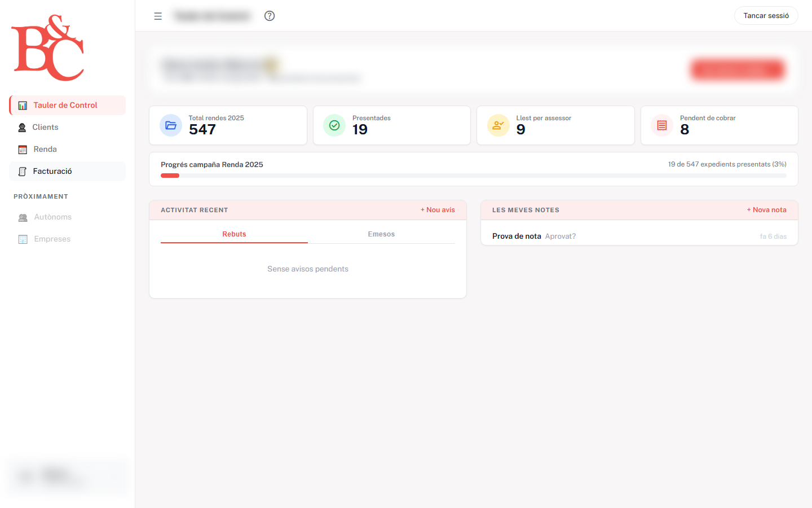
Task: Select the Renda calendar icon
Action: [22, 149]
